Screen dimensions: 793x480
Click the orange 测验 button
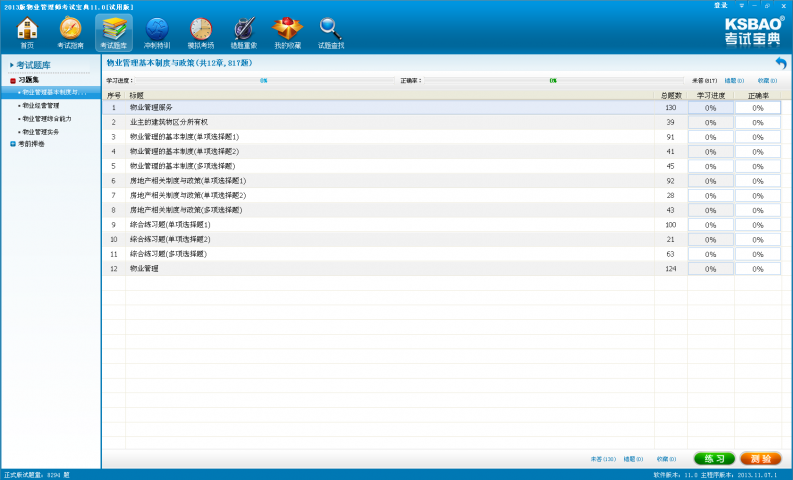coord(761,458)
